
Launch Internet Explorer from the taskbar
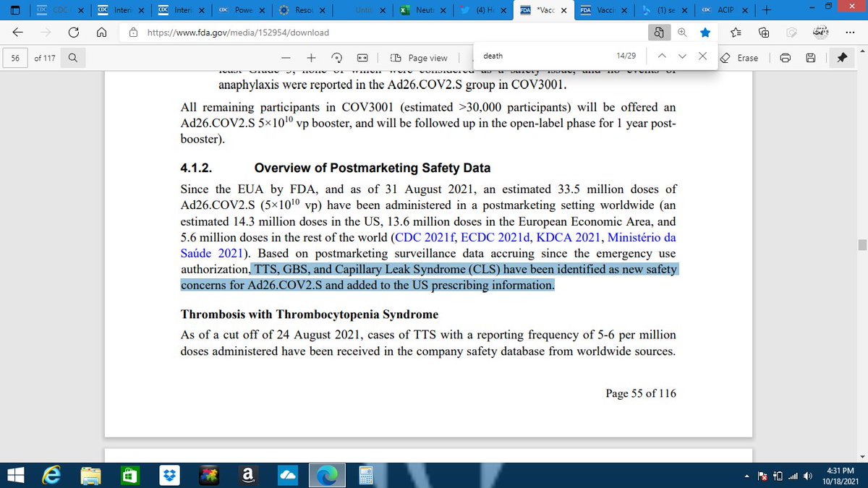[53, 475]
